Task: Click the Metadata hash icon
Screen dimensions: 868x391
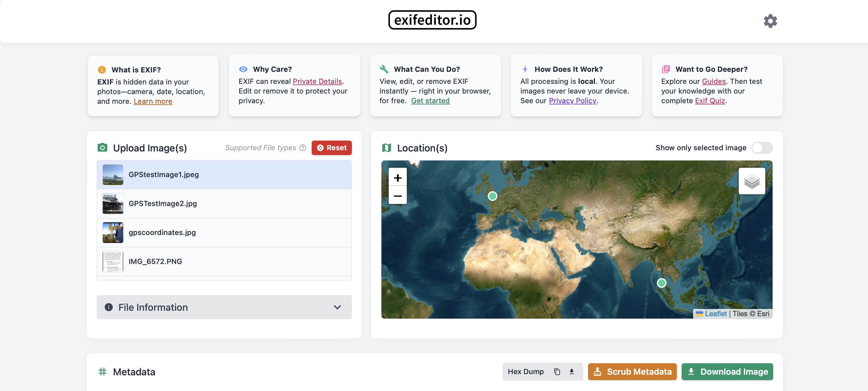Action: (x=102, y=371)
